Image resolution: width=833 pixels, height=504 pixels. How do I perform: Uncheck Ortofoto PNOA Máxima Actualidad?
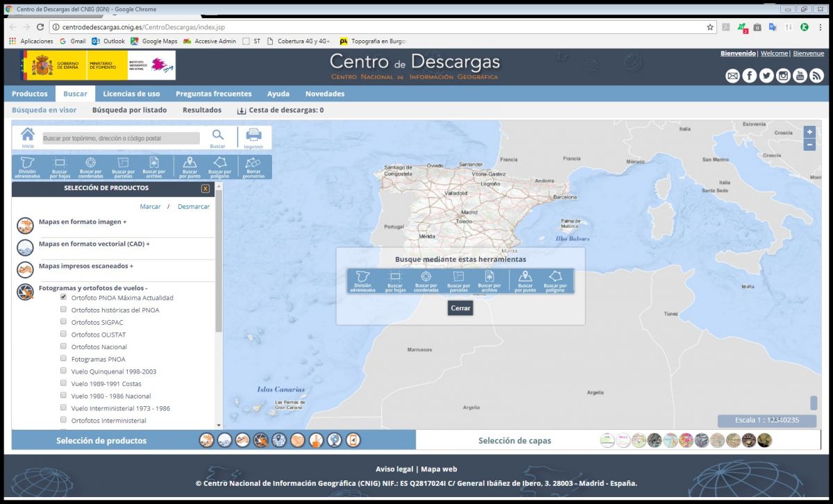(64, 297)
